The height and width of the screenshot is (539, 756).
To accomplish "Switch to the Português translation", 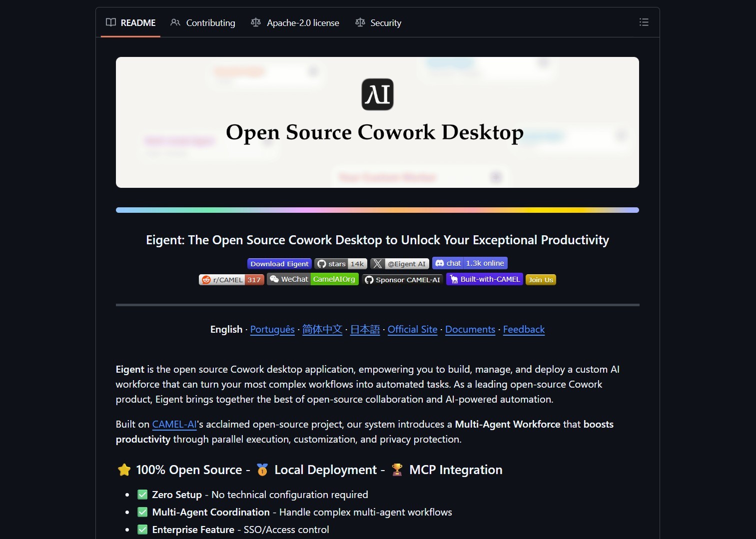I will (x=272, y=330).
